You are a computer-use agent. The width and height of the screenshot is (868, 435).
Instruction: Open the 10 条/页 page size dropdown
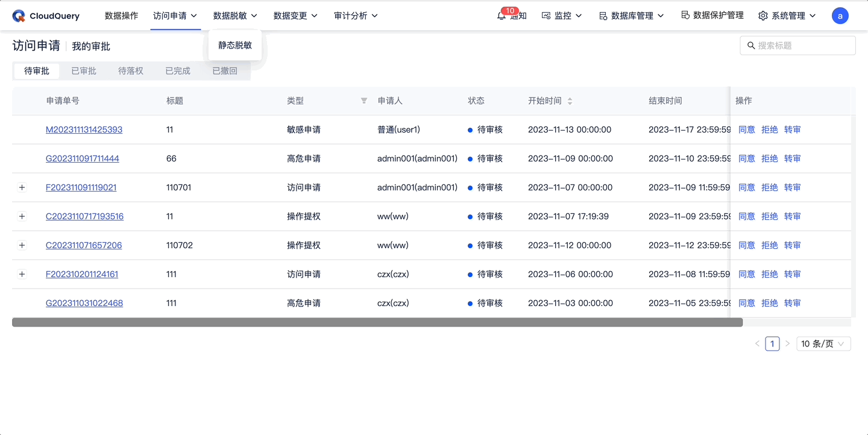coord(823,343)
